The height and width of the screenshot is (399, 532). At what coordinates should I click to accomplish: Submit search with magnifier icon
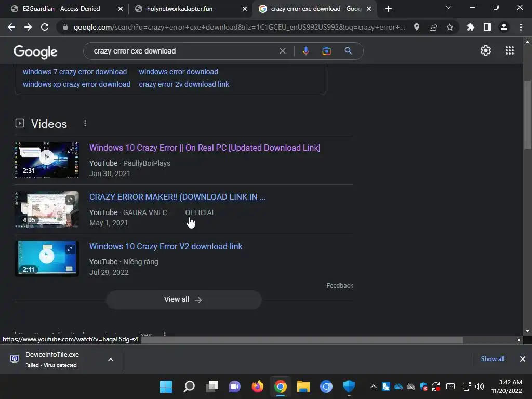[x=348, y=51]
